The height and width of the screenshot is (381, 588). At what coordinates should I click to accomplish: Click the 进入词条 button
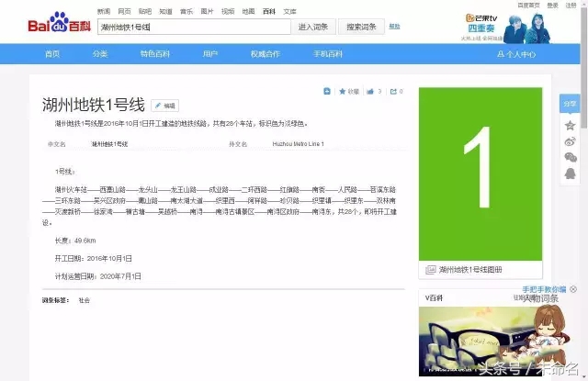(x=313, y=27)
